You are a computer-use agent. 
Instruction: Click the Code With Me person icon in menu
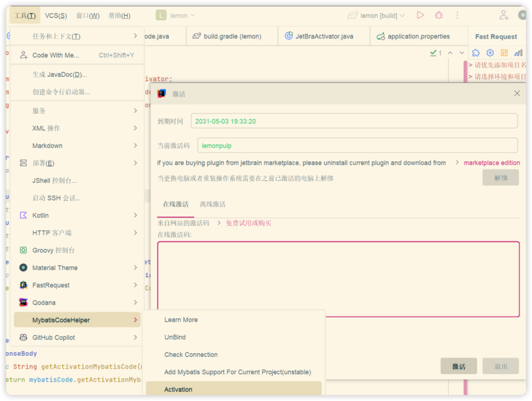pyautogui.click(x=23, y=55)
